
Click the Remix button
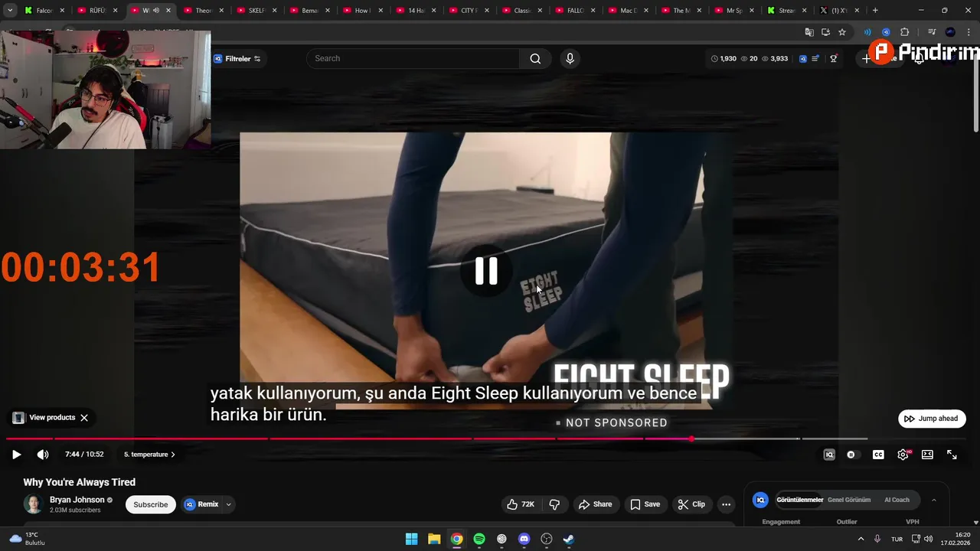point(202,504)
